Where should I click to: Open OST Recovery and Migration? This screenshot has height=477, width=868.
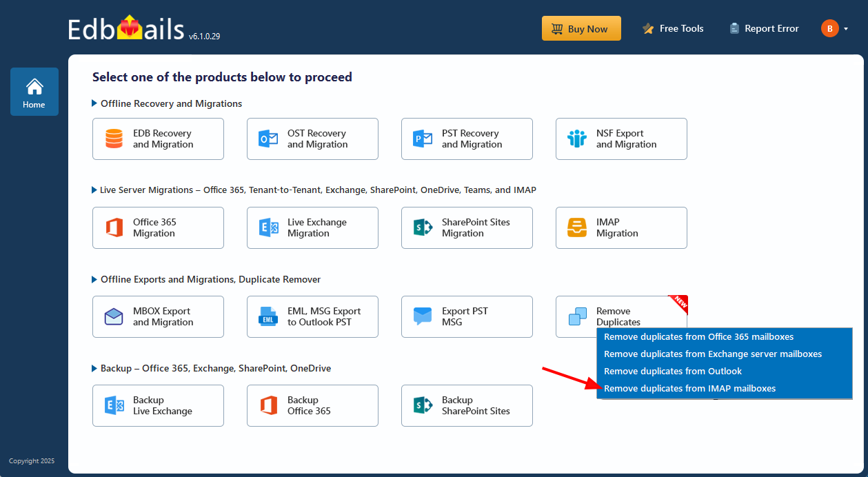[312, 139]
